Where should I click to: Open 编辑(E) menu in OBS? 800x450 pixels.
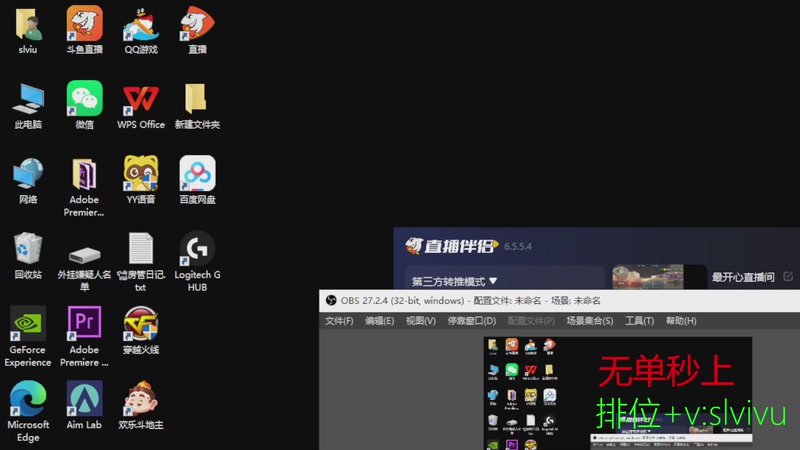tap(380, 321)
